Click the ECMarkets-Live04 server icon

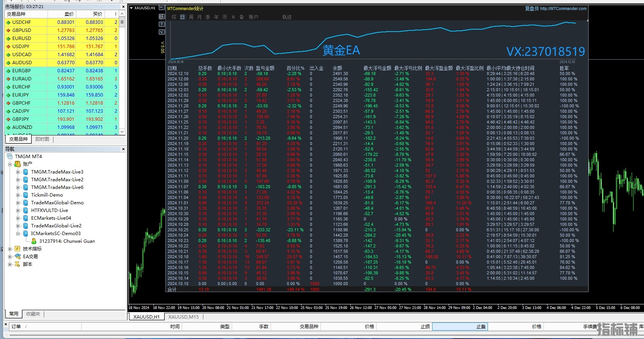click(26, 218)
